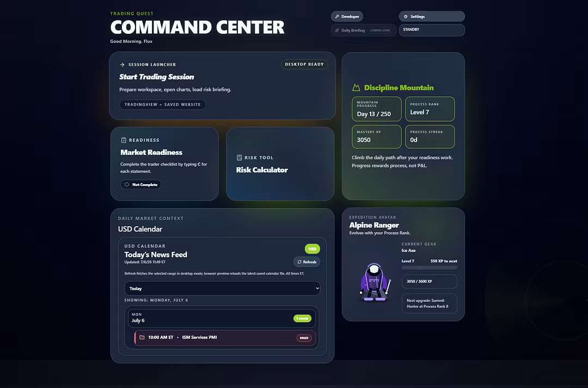The width and height of the screenshot is (588, 388).
Task: Launch Start Trading Session card
Action: click(222, 86)
